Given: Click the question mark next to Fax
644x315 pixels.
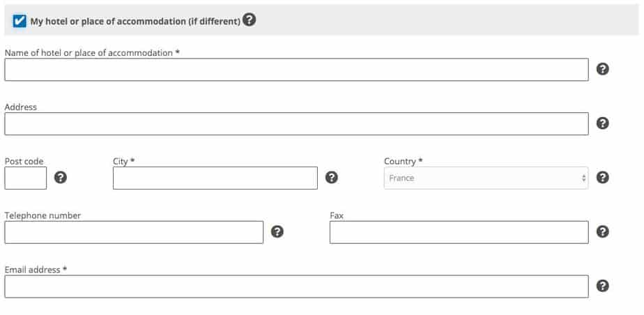Looking at the screenshot, I should click(603, 232).
